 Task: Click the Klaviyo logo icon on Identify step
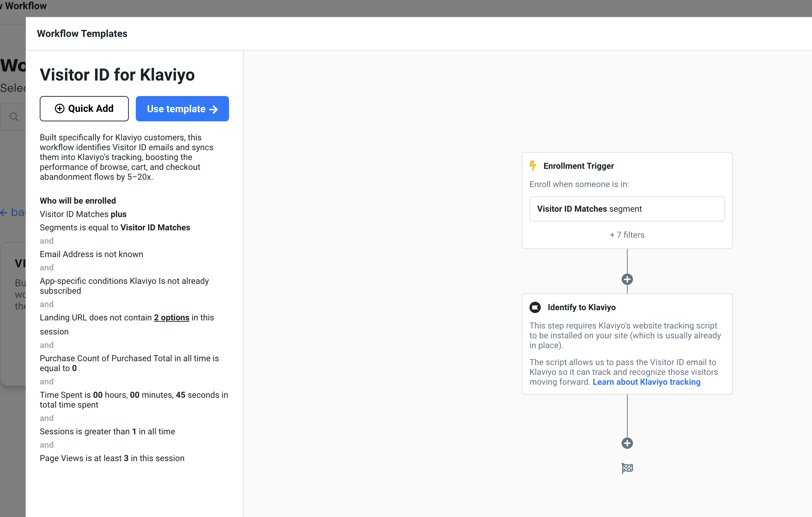coord(535,307)
